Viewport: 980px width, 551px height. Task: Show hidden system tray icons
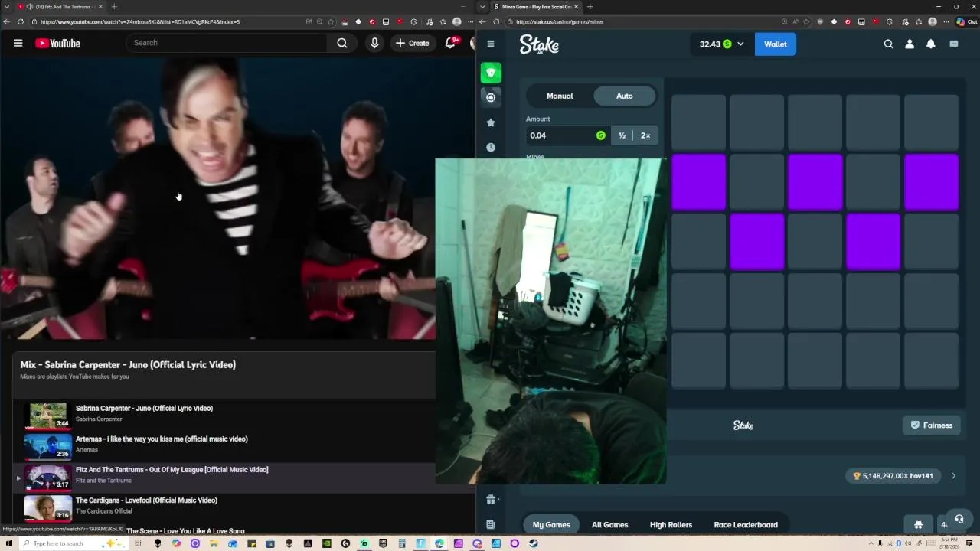pos(871,543)
